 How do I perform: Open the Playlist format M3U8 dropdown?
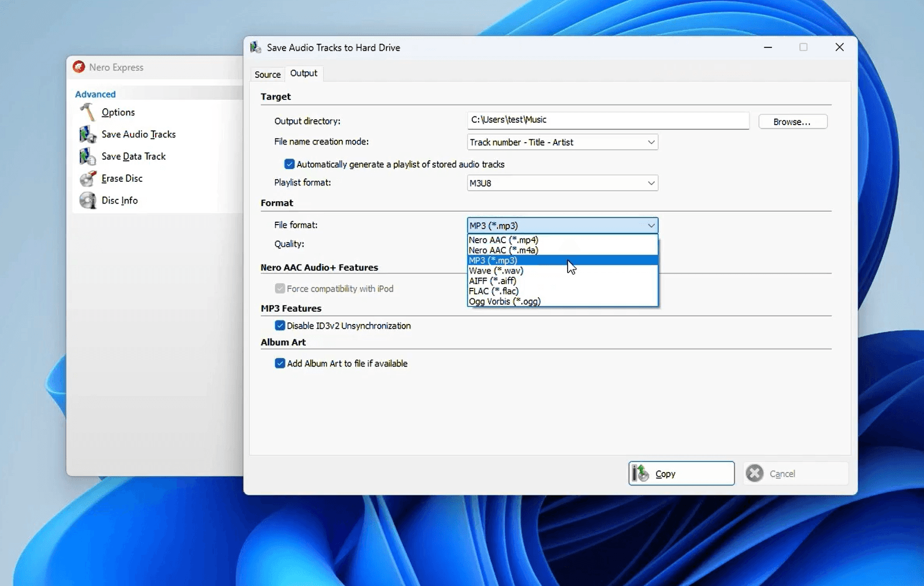click(x=562, y=183)
